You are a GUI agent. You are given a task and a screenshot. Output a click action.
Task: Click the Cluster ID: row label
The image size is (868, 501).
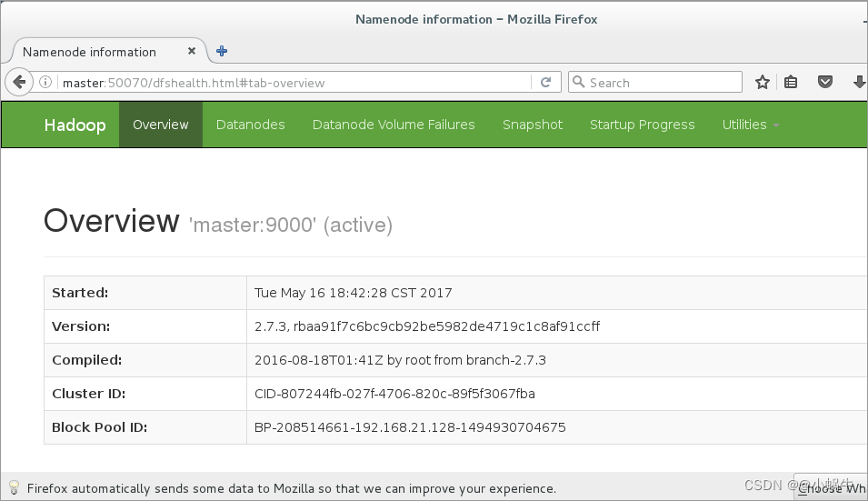[88, 394]
